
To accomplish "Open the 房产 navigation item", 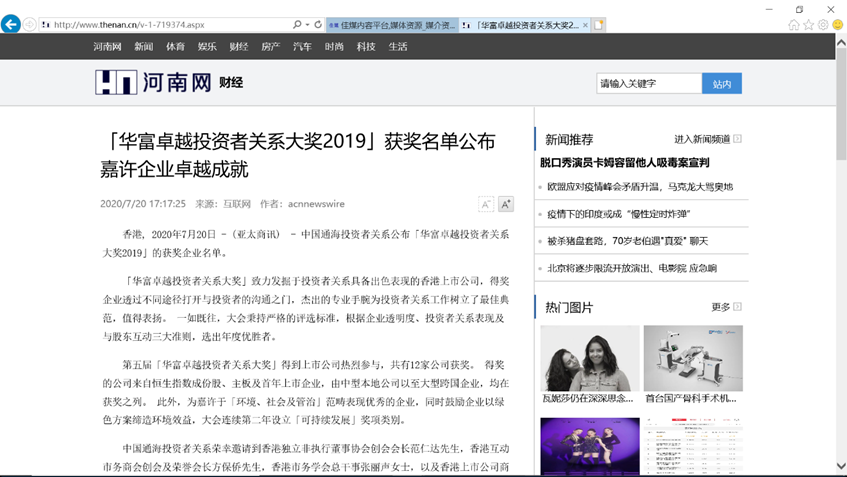I will (271, 46).
